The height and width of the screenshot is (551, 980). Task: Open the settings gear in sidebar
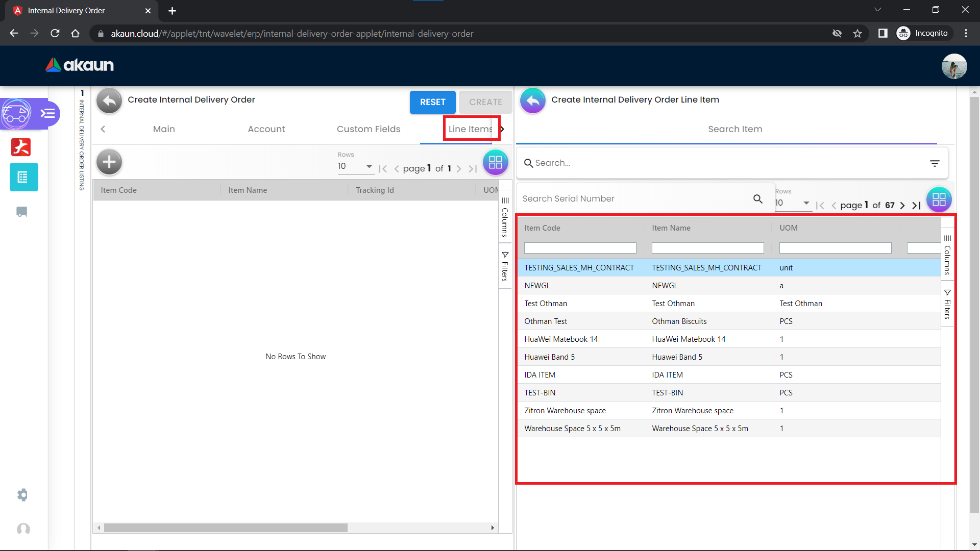(22, 495)
